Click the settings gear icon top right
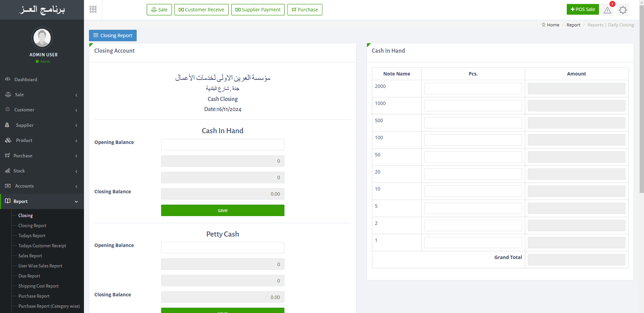 click(623, 10)
